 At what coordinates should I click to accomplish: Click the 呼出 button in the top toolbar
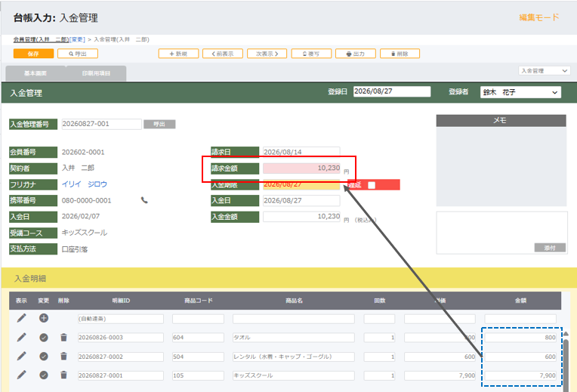click(78, 54)
